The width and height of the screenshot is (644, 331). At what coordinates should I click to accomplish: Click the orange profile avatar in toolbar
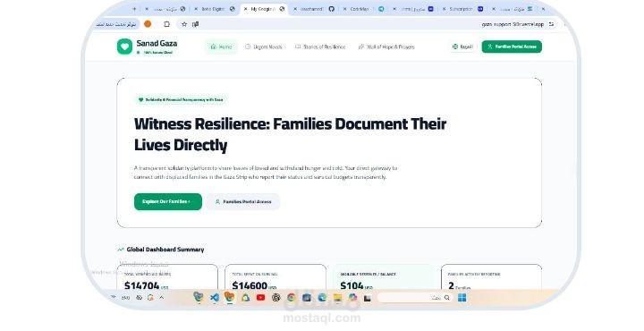pyautogui.click(x=148, y=24)
